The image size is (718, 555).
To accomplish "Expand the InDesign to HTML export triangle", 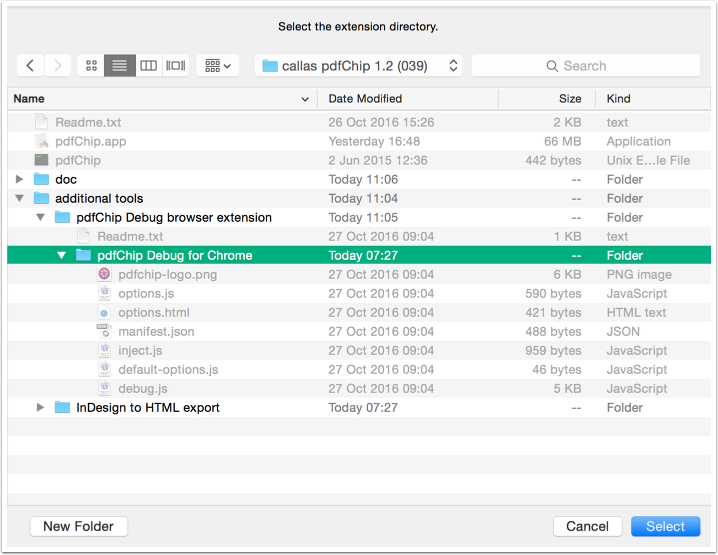I will 40,408.
